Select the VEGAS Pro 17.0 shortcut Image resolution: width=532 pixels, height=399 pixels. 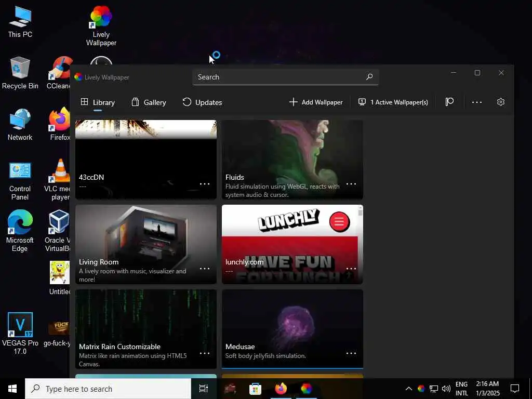tap(20, 334)
